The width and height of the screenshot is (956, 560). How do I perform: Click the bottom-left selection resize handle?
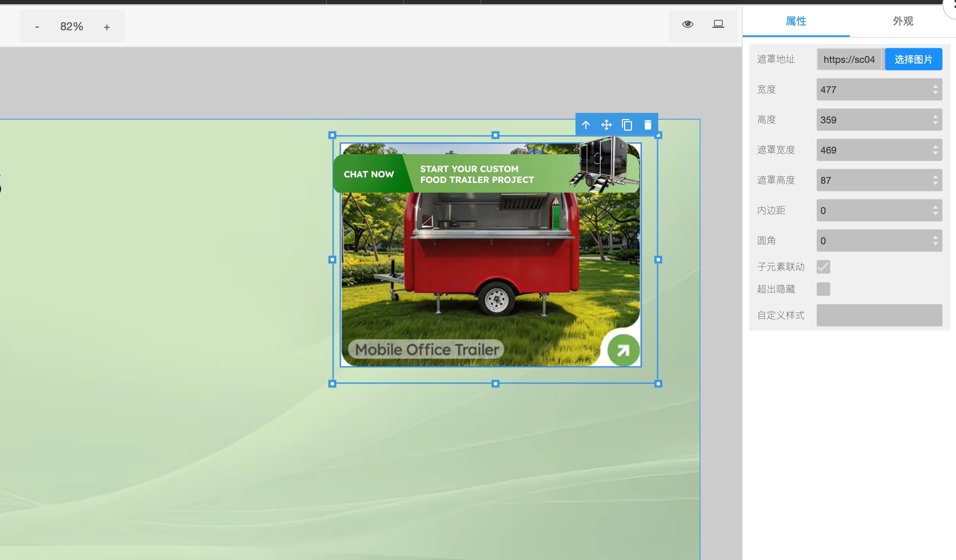pyautogui.click(x=332, y=384)
